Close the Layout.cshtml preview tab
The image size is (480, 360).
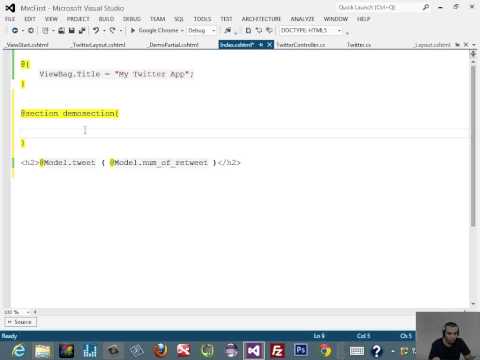tap(466, 45)
